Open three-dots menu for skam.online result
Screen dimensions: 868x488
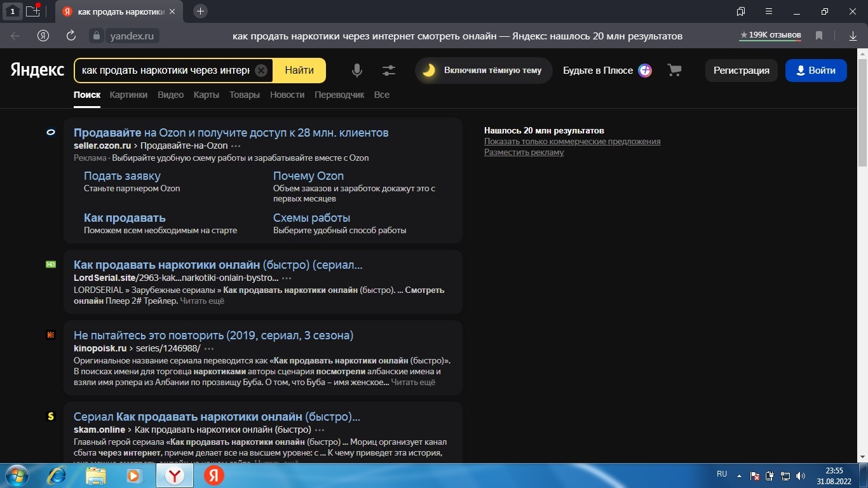[320, 430]
